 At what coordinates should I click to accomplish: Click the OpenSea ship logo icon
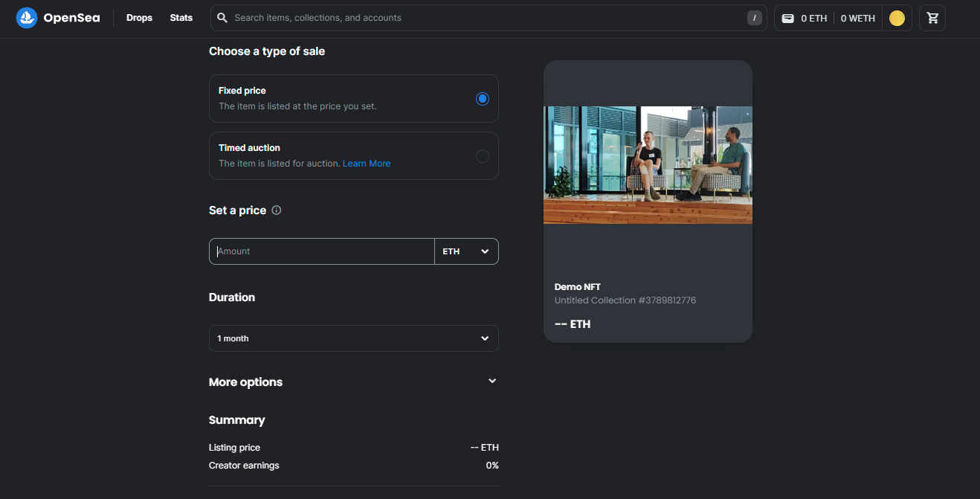pyautogui.click(x=27, y=18)
